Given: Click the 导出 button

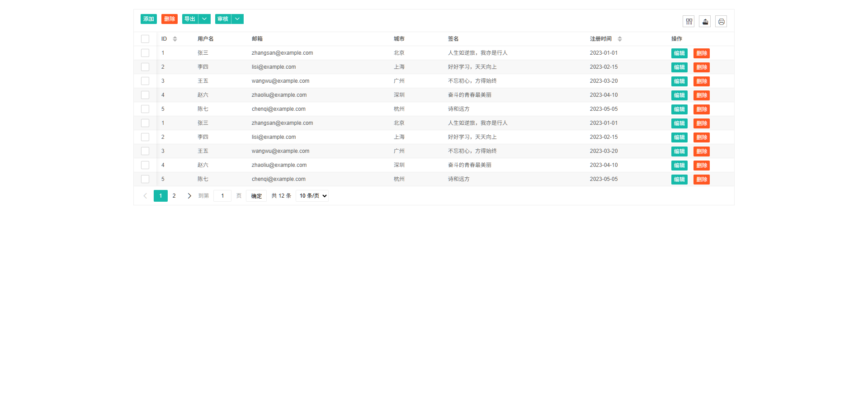Looking at the screenshot, I should [190, 19].
